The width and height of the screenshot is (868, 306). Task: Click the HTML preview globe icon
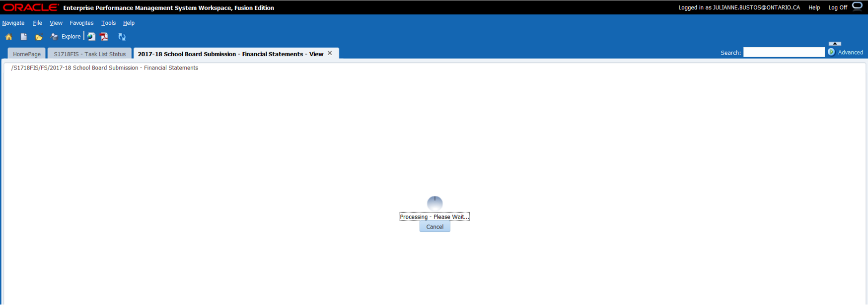(x=91, y=37)
